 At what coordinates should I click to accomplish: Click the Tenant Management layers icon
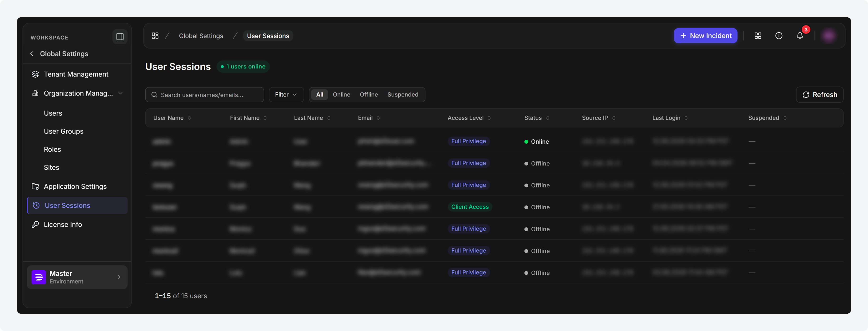pos(35,74)
